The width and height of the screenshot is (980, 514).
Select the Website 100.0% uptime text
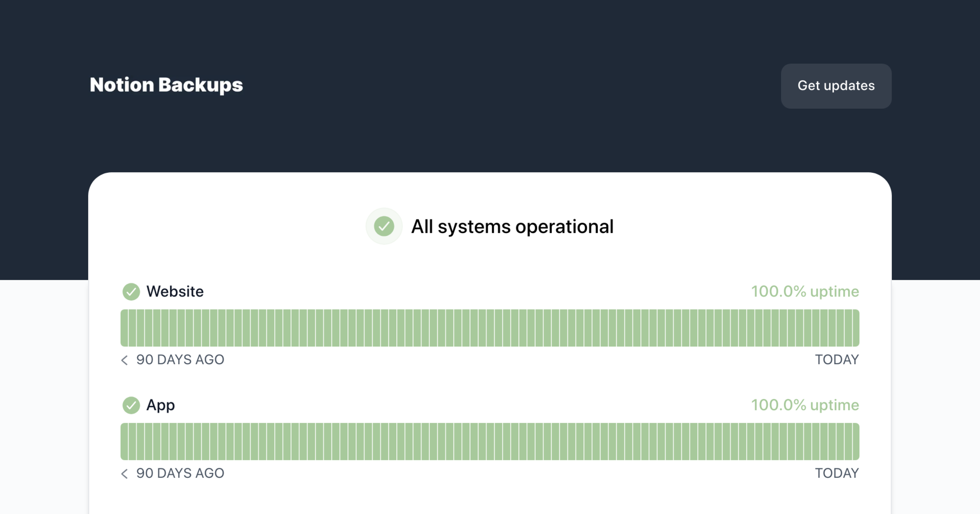805,292
